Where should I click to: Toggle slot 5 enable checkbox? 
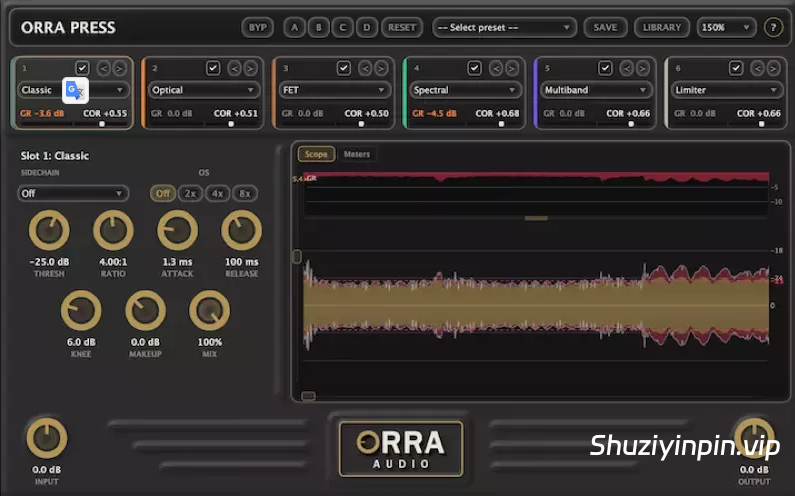pos(605,67)
